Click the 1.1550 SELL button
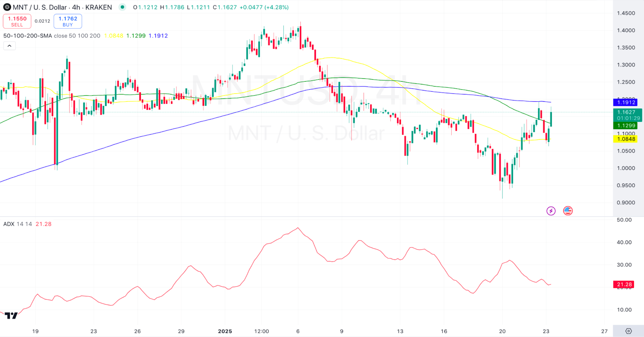 point(17,21)
